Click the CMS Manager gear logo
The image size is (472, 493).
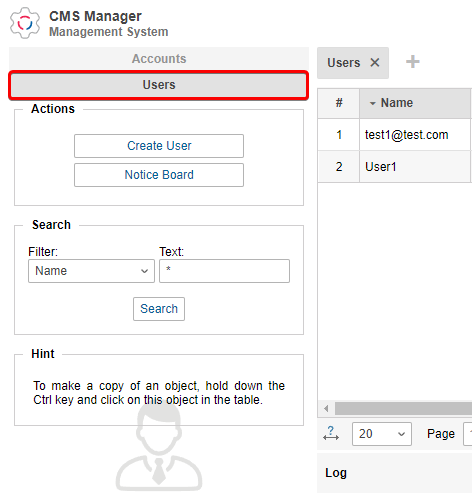(25, 23)
